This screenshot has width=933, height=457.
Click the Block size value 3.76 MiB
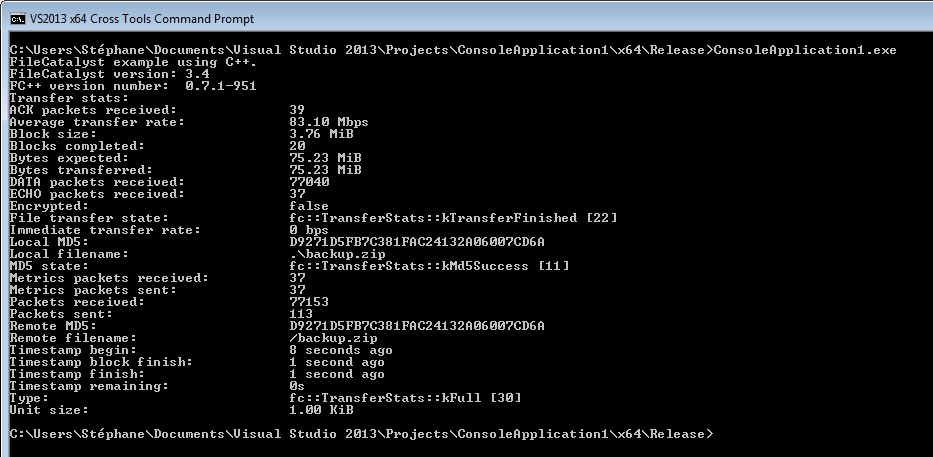[x=321, y=134]
